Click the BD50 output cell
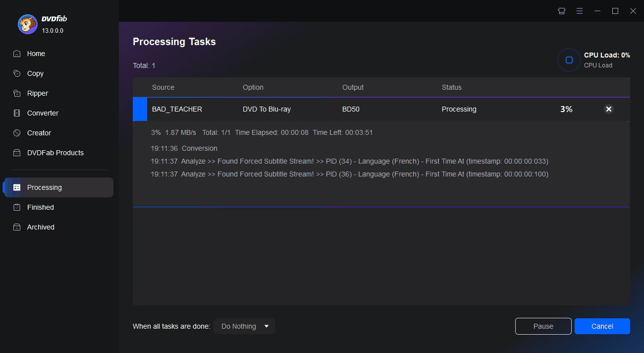This screenshot has width=644, height=353. tap(351, 109)
